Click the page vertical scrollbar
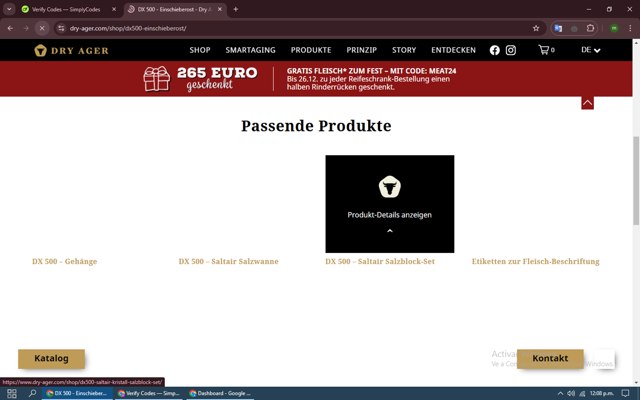 pos(636,180)
